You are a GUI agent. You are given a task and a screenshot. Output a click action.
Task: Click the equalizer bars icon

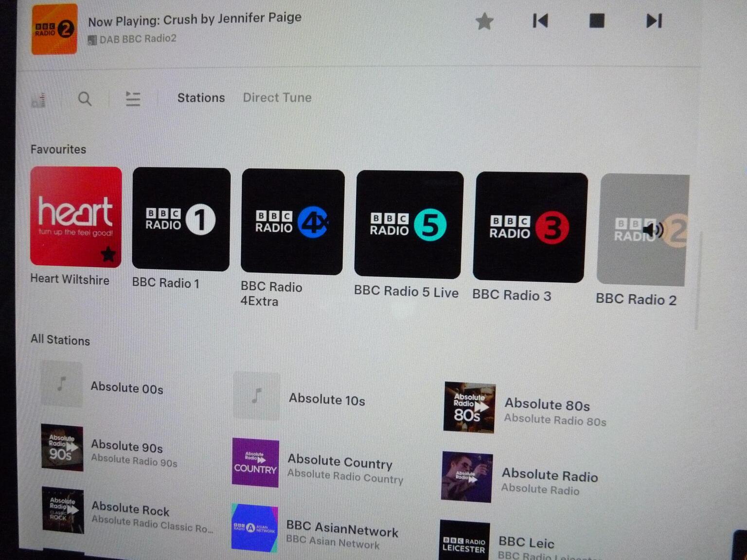coord(39,100)
